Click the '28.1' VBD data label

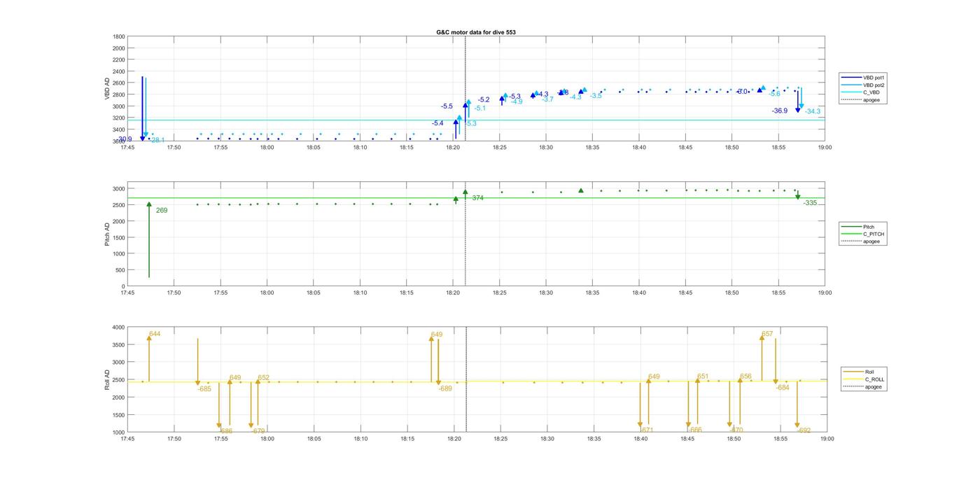point(158,140)
